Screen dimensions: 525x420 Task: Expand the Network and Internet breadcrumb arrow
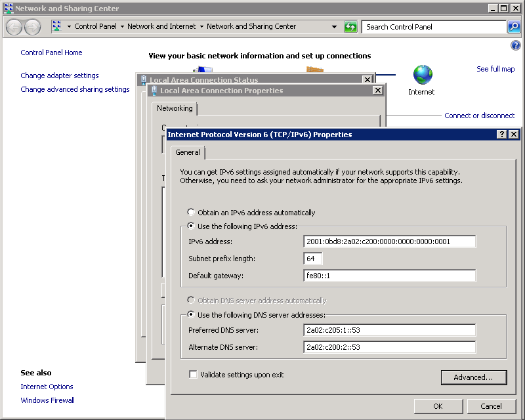201,27
